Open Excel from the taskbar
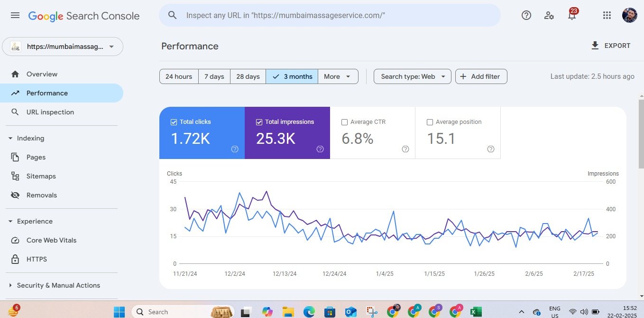The width and height of the screenshot is (644, 318). click(476, 312)
